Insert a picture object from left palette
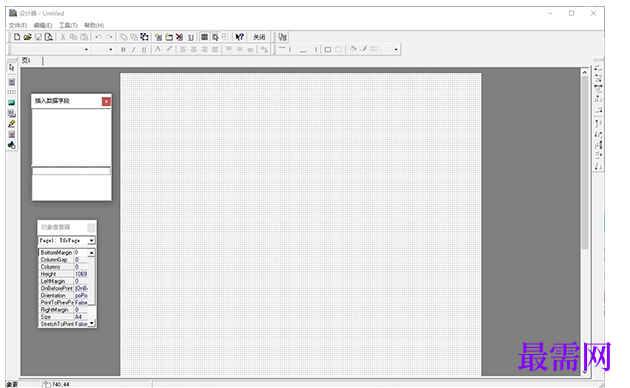 pyautogui.click(x=12, y=103)
